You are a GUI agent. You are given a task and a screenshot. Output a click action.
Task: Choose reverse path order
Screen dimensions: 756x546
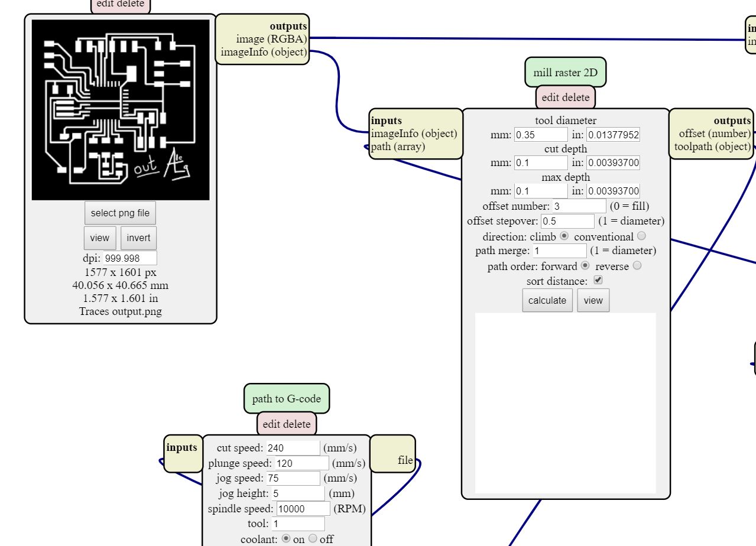(637, 266)
